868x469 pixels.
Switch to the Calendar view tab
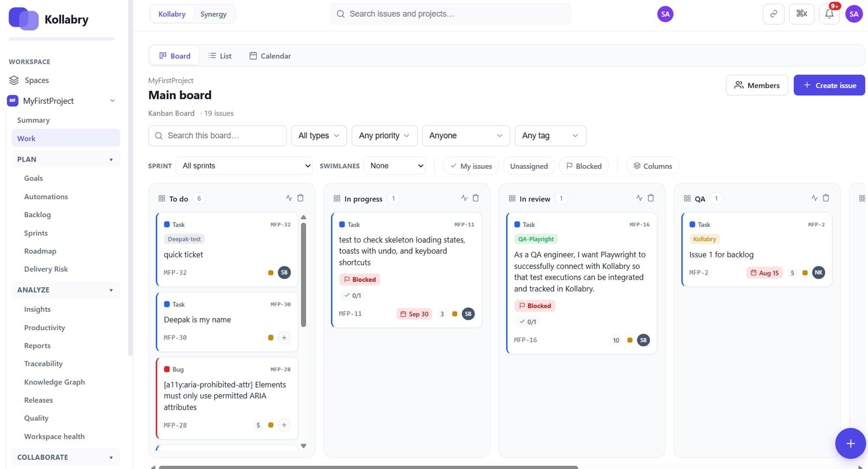[270, 56]
